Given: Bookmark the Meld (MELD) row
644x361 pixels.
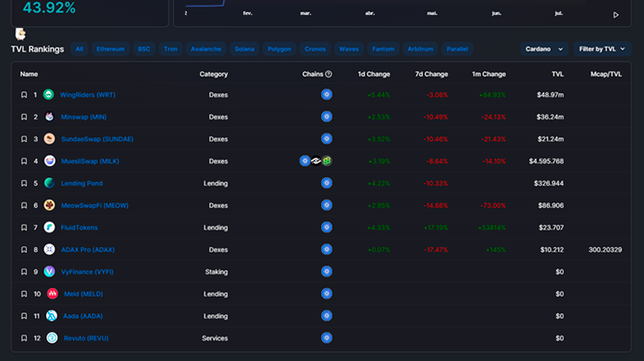Looking at the screenshot, I should pos(23,294).
